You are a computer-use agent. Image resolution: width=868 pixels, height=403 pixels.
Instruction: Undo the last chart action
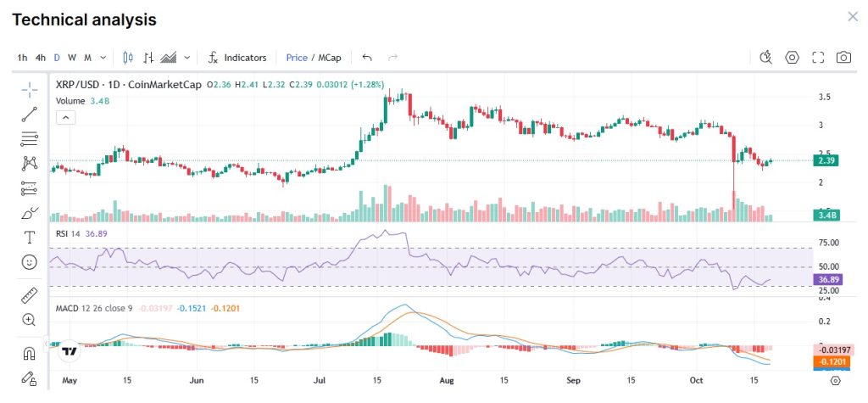tap(367, 57)
